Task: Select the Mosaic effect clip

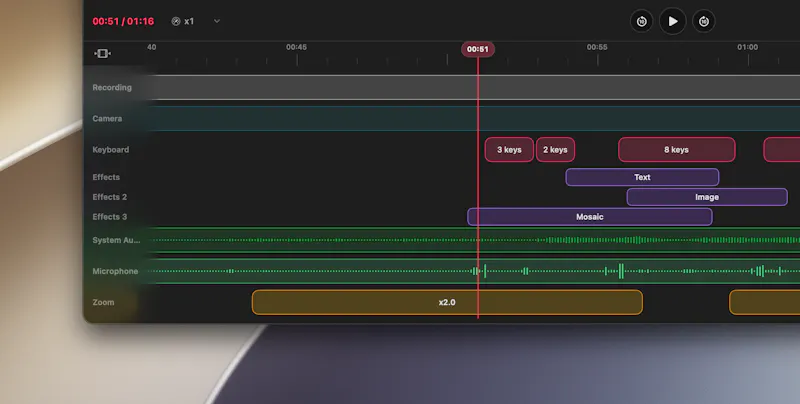Action: point(590,217)
